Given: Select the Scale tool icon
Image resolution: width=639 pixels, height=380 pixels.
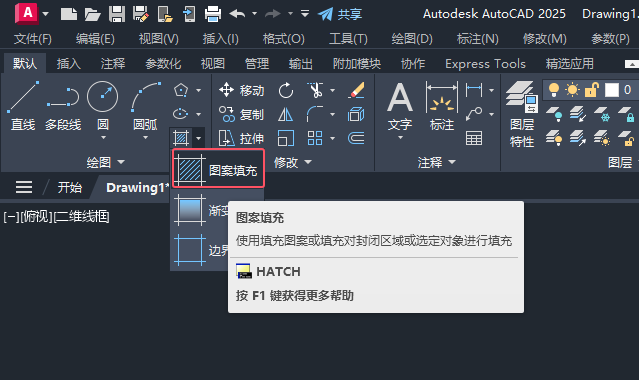Looking at the screenshot, I should point(285,139).
